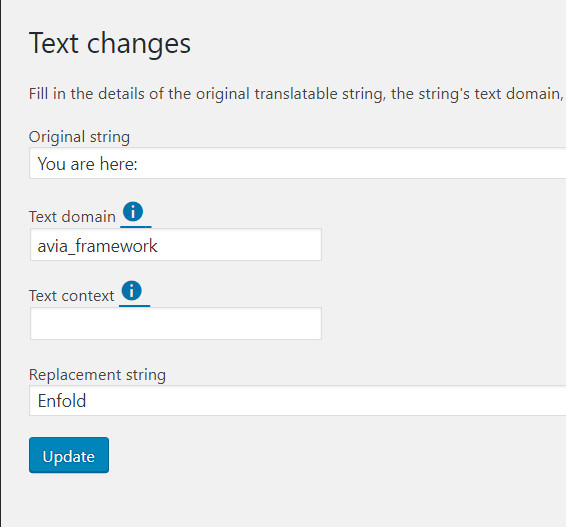The image size is (566, 527).
Task: Click the blue Update button
Action: coord(69,455)
